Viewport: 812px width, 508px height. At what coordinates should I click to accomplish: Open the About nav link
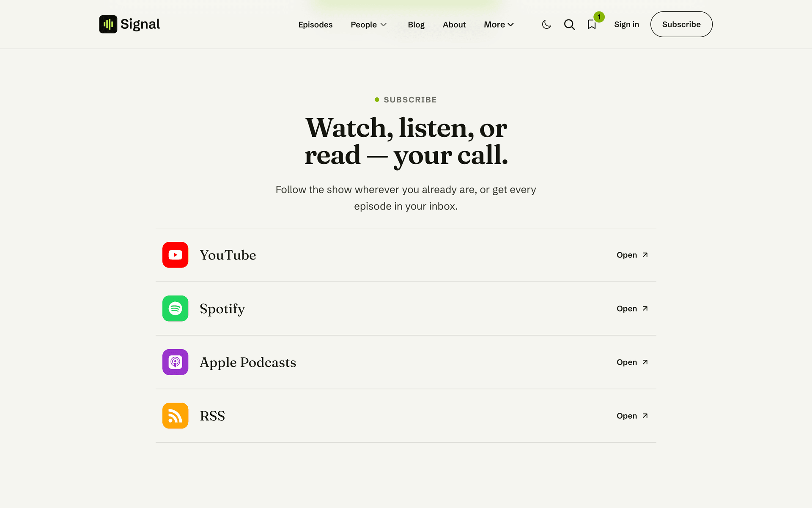(x=454, y=25)
